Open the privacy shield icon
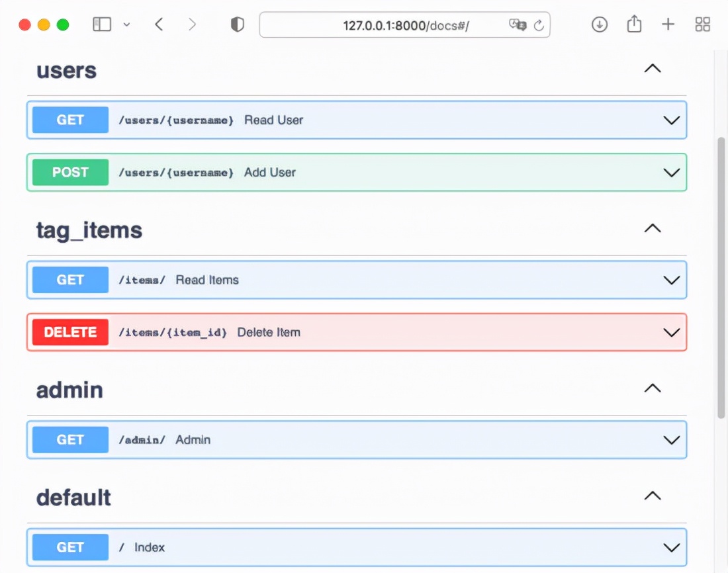728x573 pixels. coord(237,25)
